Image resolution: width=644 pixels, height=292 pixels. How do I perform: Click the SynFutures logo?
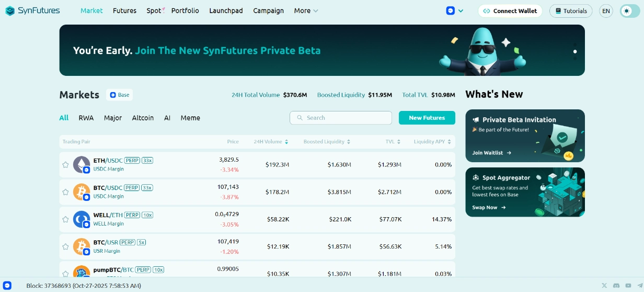(x=32, y=10)
